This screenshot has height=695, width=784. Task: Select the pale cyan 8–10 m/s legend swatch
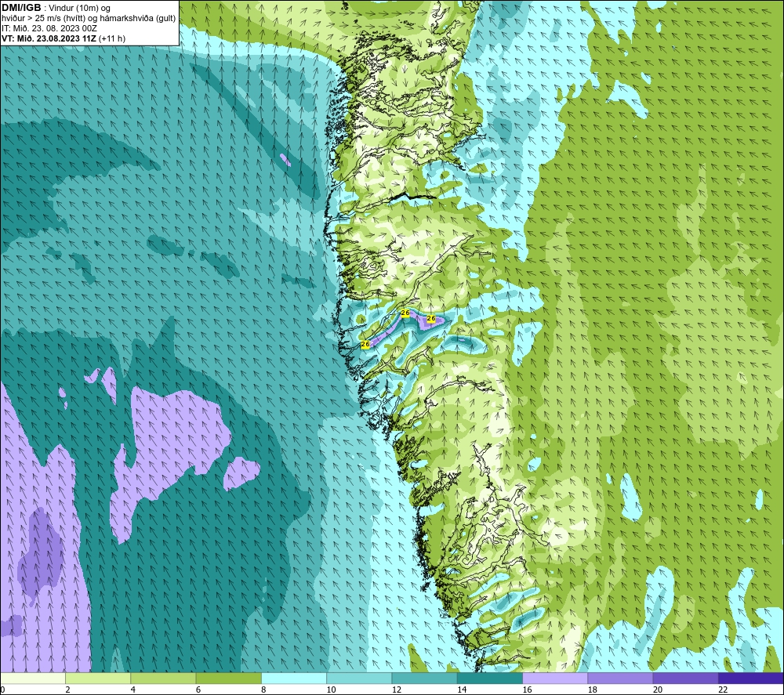[x=294, y=678]
